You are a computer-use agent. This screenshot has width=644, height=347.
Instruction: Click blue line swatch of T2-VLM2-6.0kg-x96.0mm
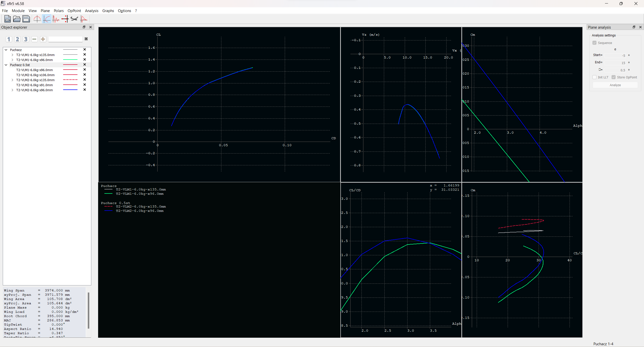pos(70,90)
